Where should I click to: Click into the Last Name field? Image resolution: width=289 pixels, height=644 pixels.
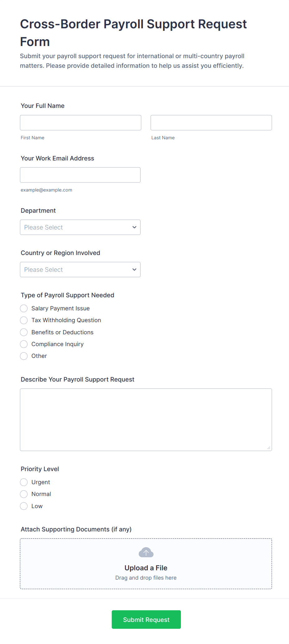211,123
